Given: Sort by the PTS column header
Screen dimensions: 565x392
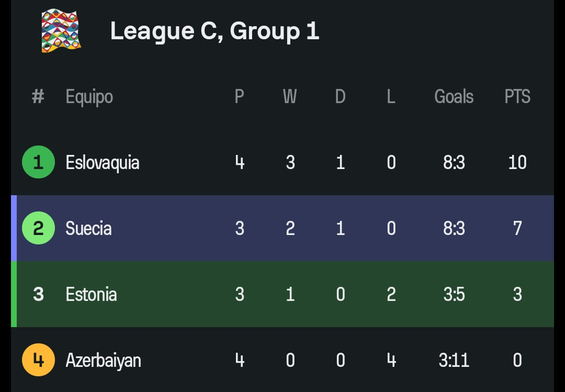Looking at the screenshot, I should (517, 97).
